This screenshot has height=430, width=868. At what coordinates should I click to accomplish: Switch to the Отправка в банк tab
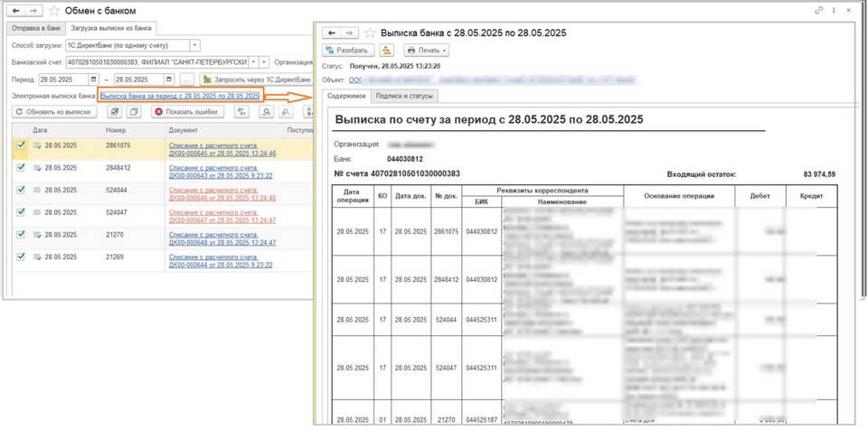click(32, 29)
